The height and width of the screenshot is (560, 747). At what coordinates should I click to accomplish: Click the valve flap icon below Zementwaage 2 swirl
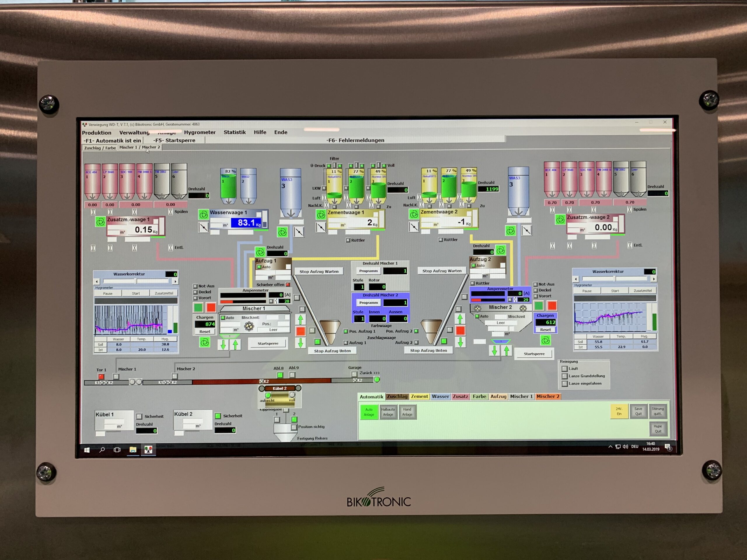[414, 227]
